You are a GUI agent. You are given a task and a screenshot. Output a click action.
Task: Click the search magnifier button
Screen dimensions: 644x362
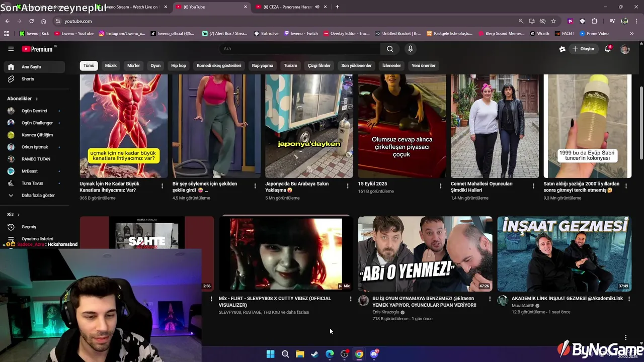point(390,49)
